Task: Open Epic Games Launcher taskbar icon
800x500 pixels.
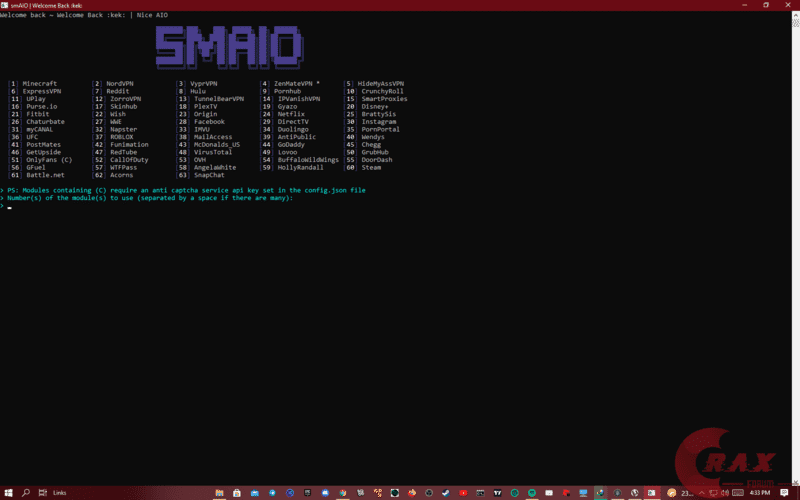Action: click(x=308, y=492)
